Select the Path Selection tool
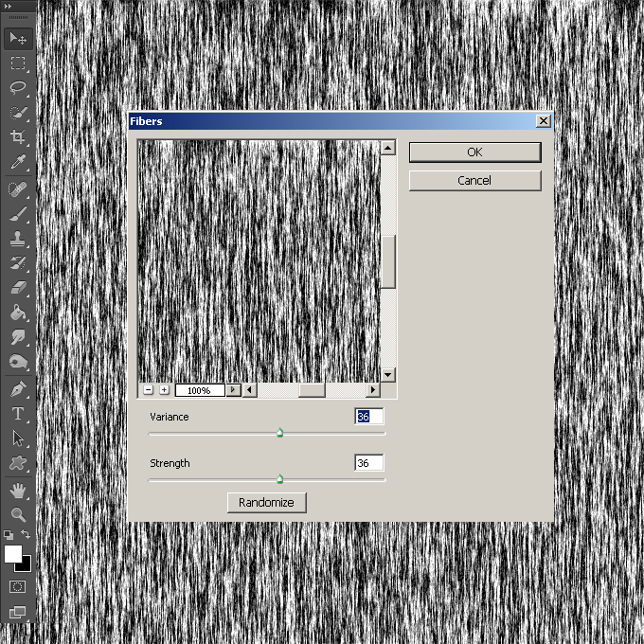Viewport: 644px width, 644px height. pyautogui.click(x=18, y=438)
